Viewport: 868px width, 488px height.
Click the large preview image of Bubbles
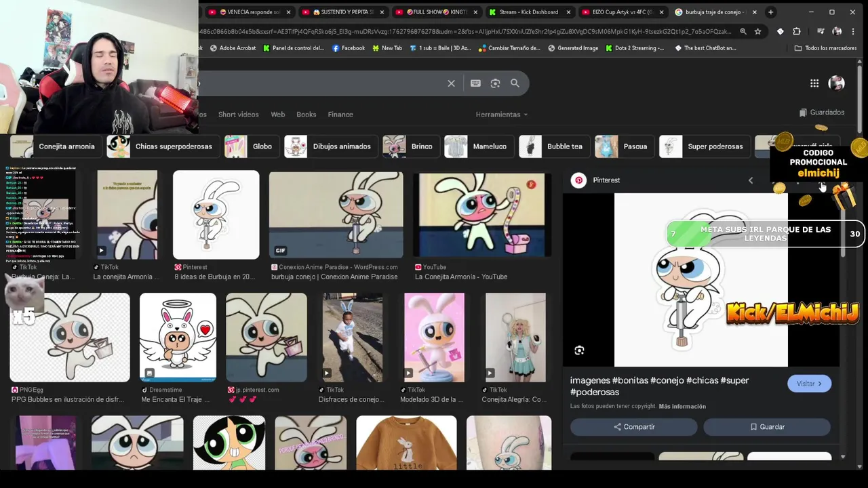coord(701,280)
